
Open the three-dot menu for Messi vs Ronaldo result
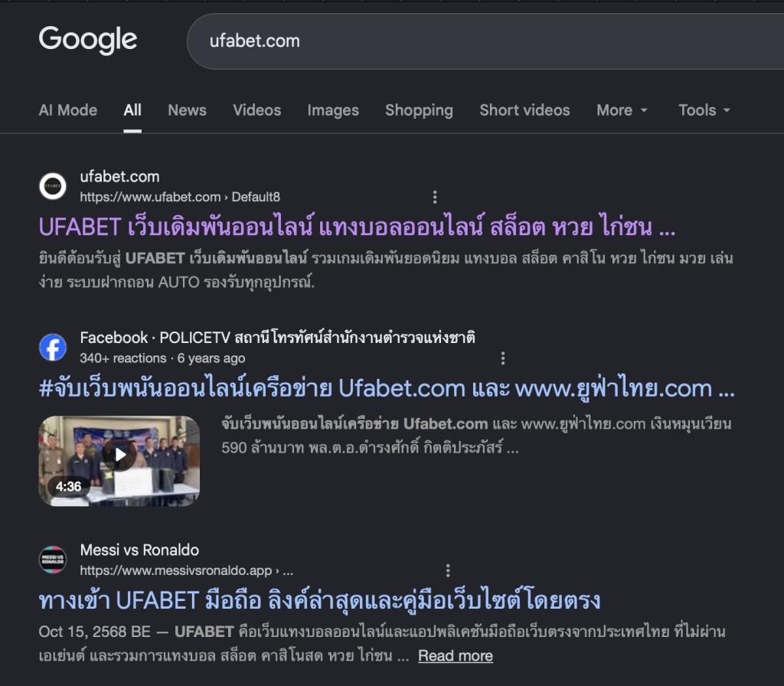(x=448, y=570)
